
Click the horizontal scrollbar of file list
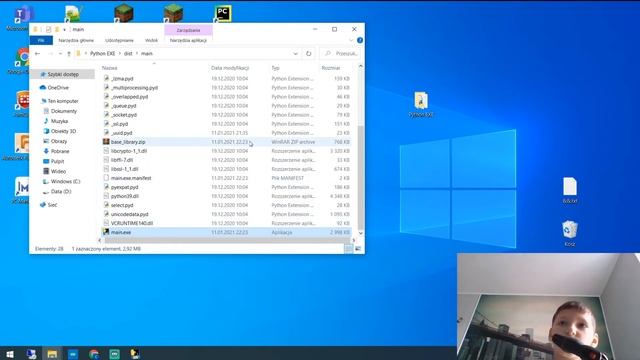pos(227,240)
